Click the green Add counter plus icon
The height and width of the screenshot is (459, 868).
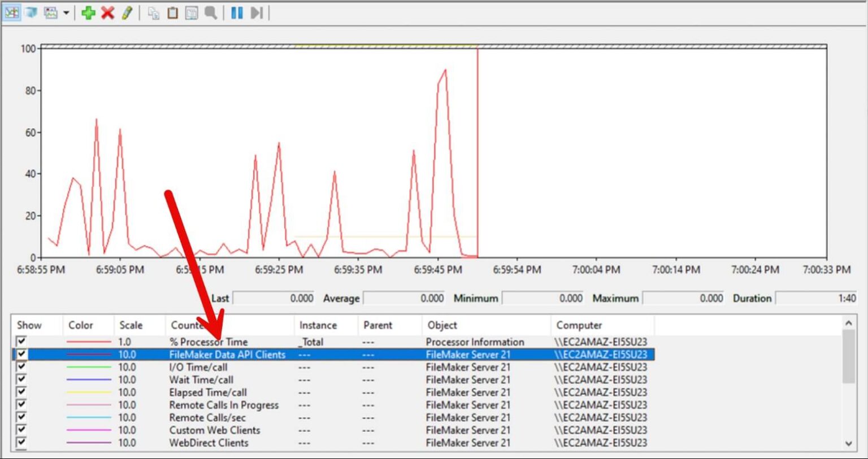click(88, 12)
